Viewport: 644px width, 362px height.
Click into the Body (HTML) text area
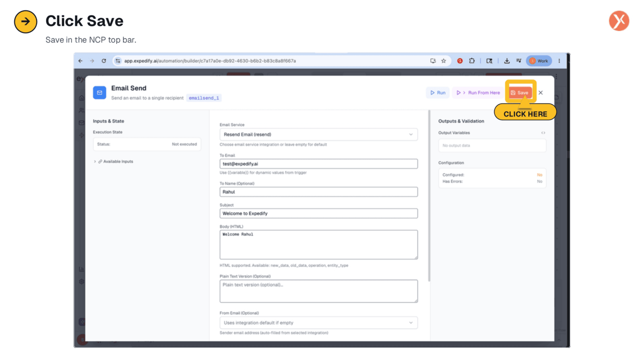318,245
